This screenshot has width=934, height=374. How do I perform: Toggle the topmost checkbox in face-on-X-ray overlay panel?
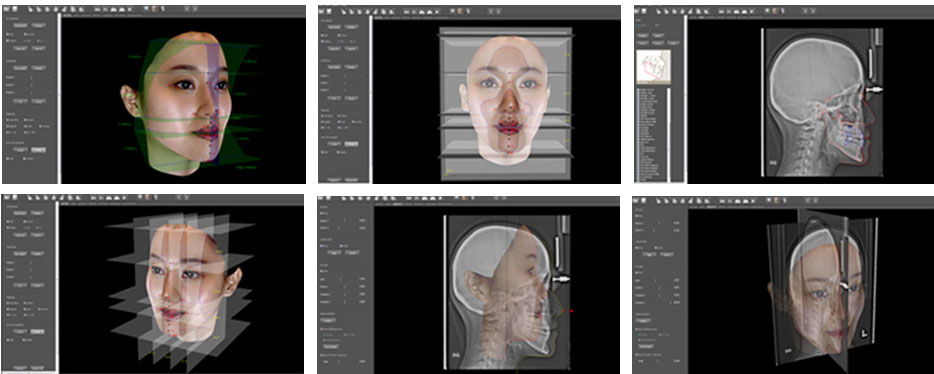pos(321,213)
